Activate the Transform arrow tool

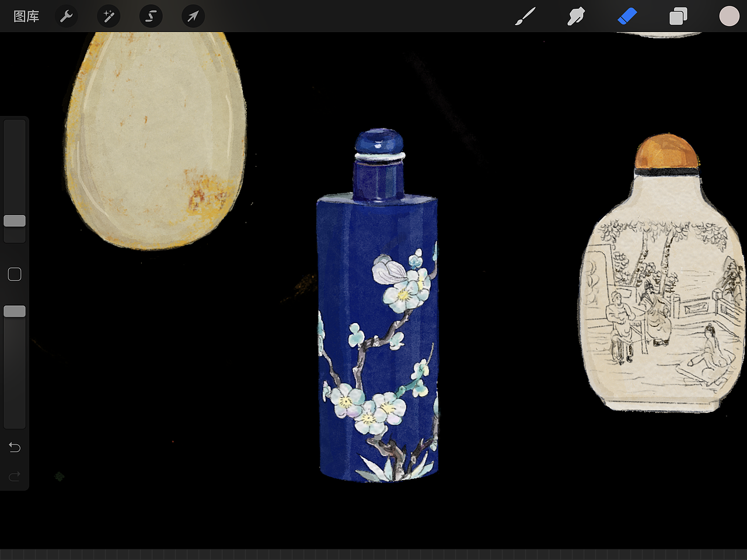pos(193,16)
